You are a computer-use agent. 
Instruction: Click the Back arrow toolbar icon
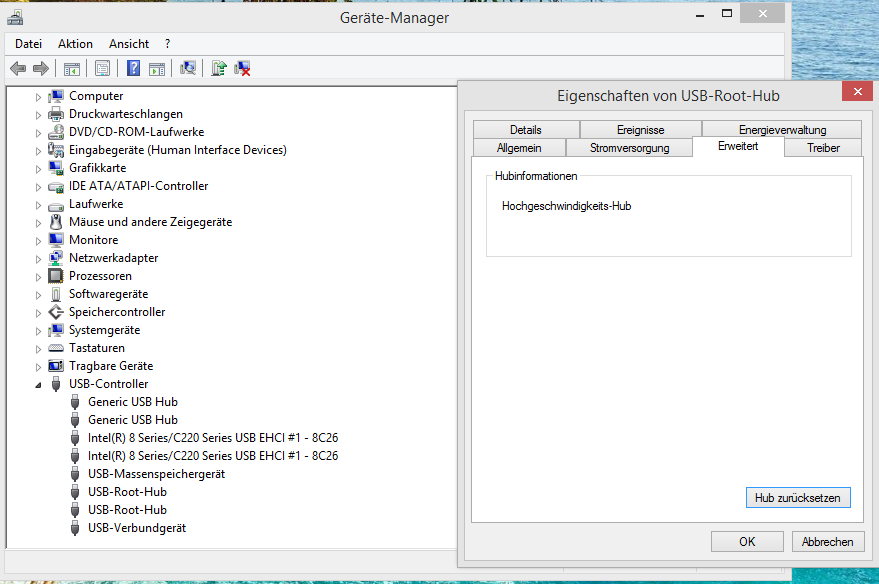(18, 68)
